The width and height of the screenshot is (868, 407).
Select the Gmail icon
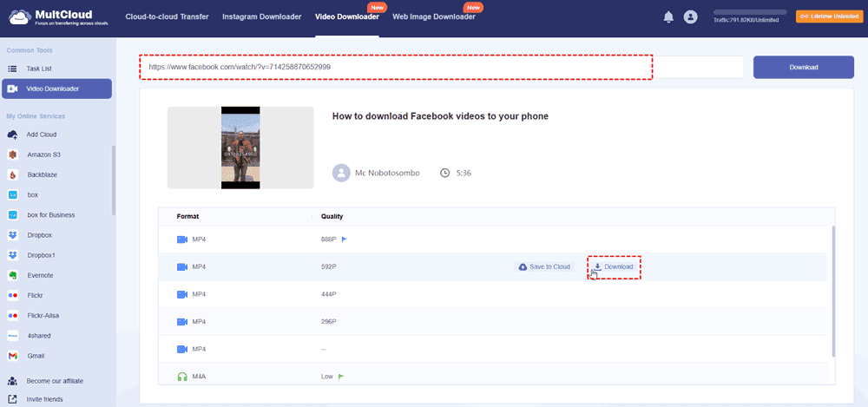12,356
